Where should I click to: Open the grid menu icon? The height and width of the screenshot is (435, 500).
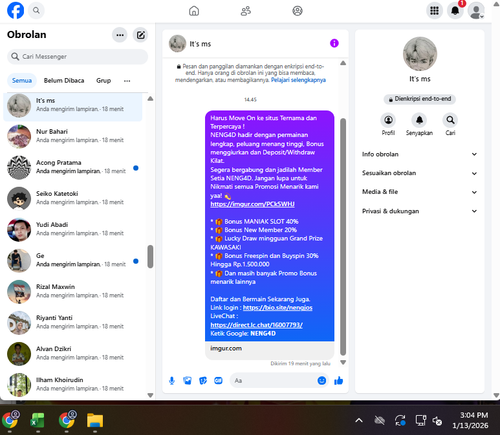[x=434, y=11]
